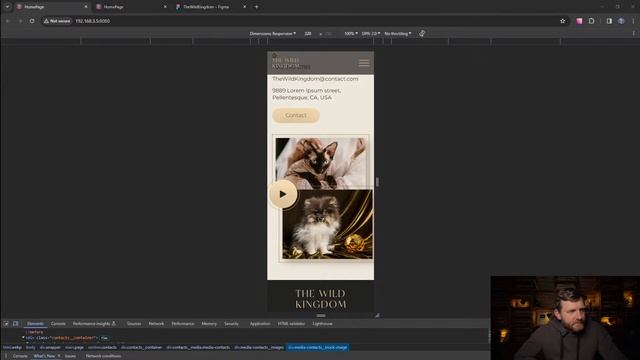The image size is (640, 360).
Task: Open the Dimensions: Responsive dropdown
Action: tap(273, 33)
